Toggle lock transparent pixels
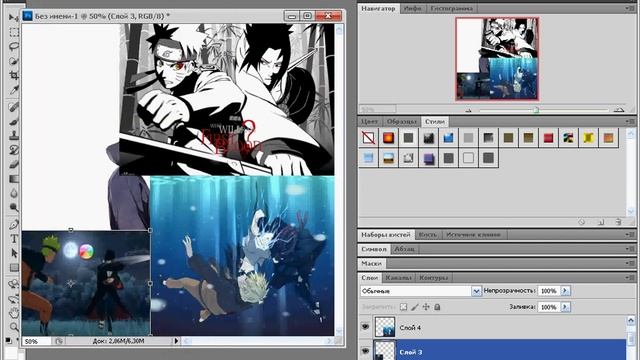640x360 pixels. (403, 307)
